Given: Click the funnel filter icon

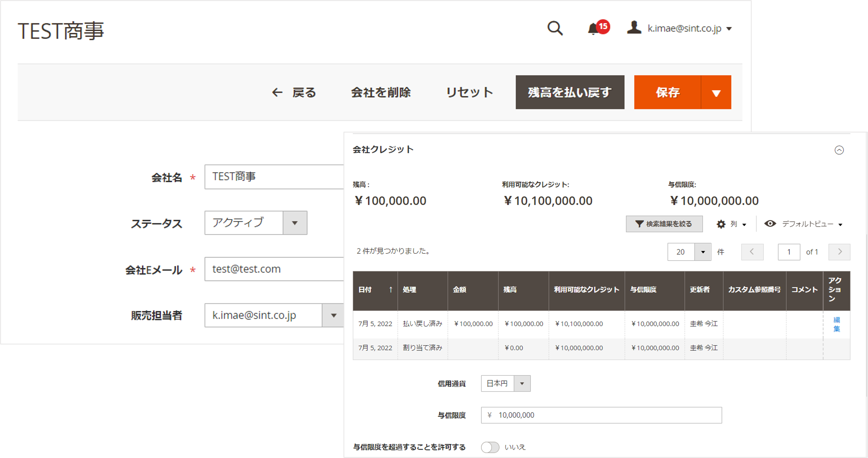Looking at the screenshot, I should [x=639, y=224].
